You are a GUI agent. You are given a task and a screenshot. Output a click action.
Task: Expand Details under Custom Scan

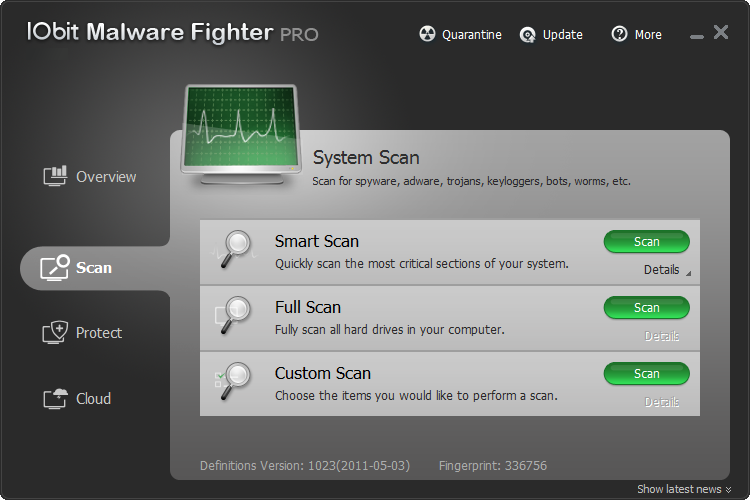point(662,402)
